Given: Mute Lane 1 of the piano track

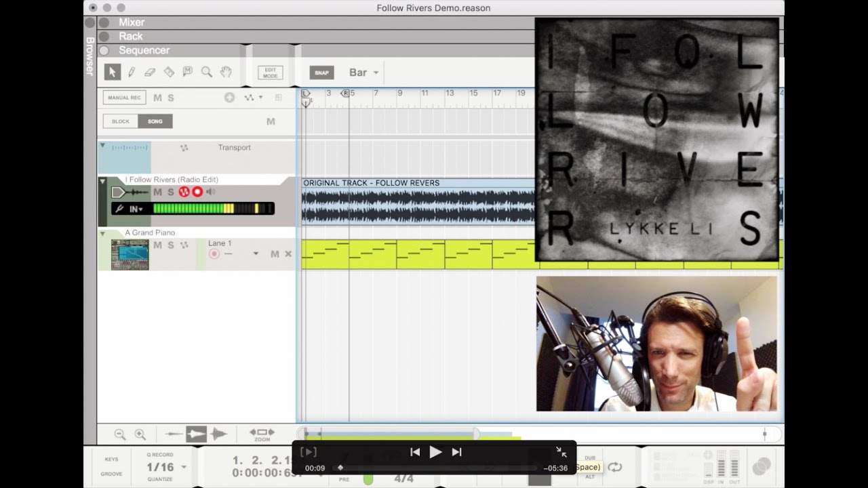Looking at the screenshot, I should (275, 254).
